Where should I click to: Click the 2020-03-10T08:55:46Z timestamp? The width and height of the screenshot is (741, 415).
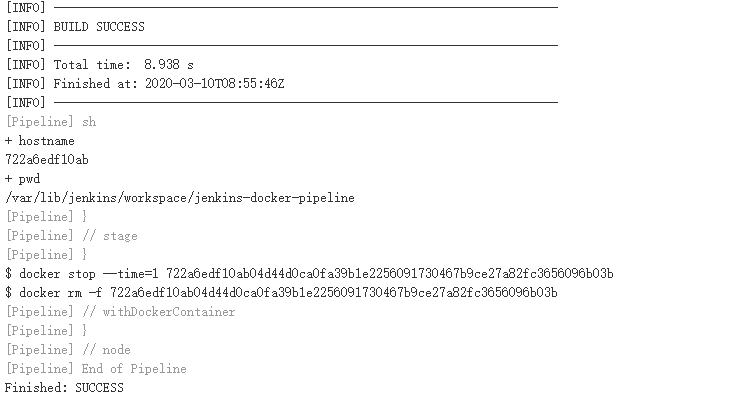click(x=215, y=83)
